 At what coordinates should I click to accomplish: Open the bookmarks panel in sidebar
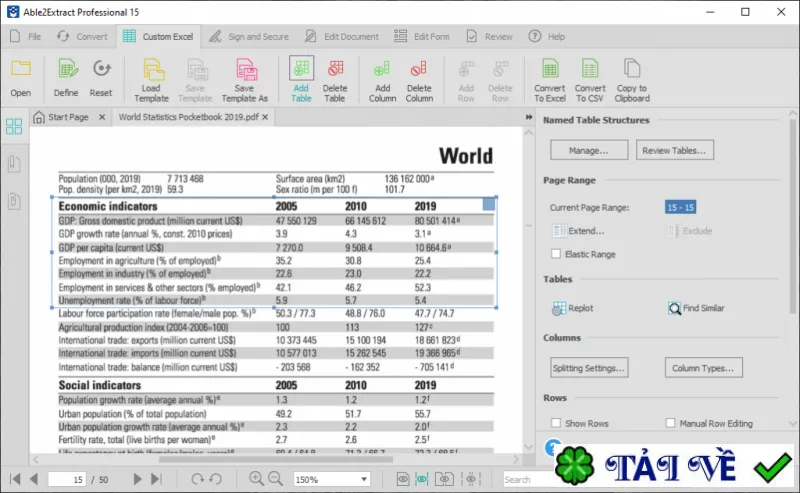[14, 164]
